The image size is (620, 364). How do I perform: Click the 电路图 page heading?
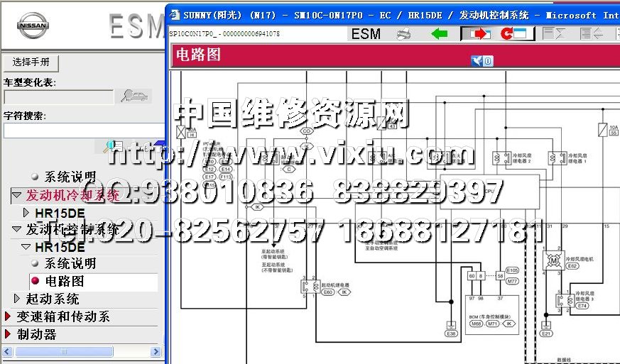pyautogui.click(x=198, y=55)
